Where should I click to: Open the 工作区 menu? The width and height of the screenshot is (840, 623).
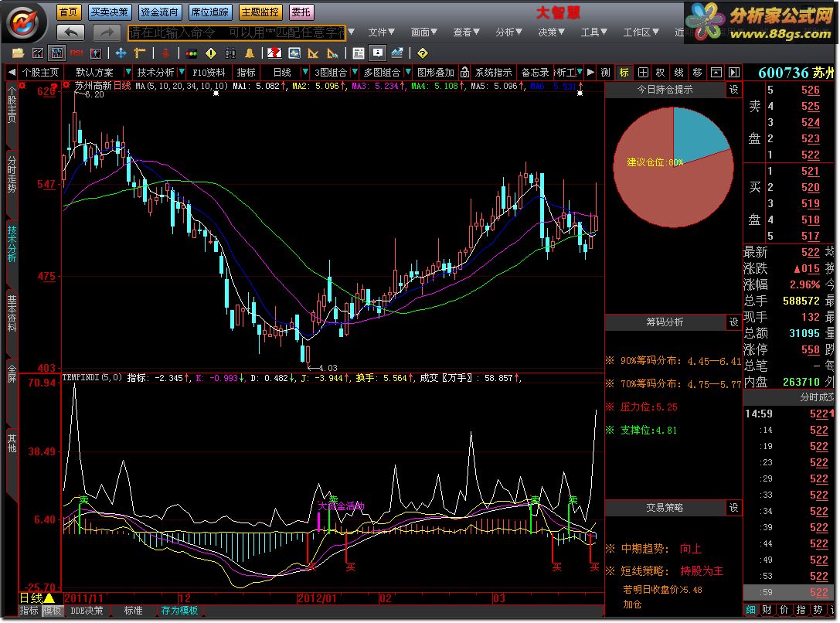pyautogui.click(x=641, y=32)
